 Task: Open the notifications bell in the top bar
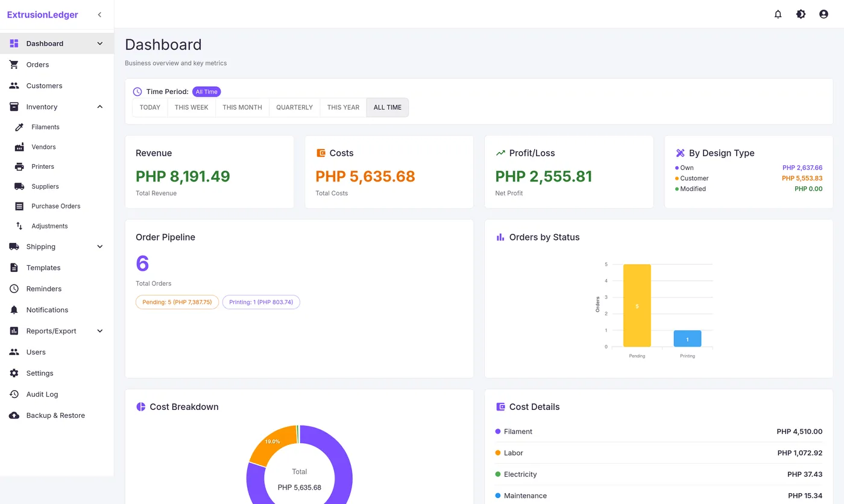778,14
